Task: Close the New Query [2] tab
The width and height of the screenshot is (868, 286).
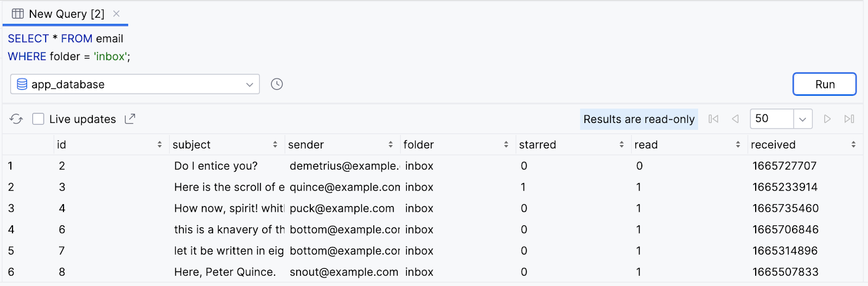Action: click(116, 14)
